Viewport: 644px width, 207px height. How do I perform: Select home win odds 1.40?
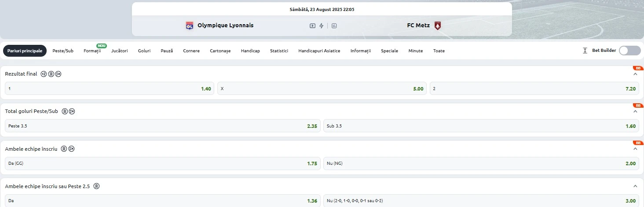110,88
